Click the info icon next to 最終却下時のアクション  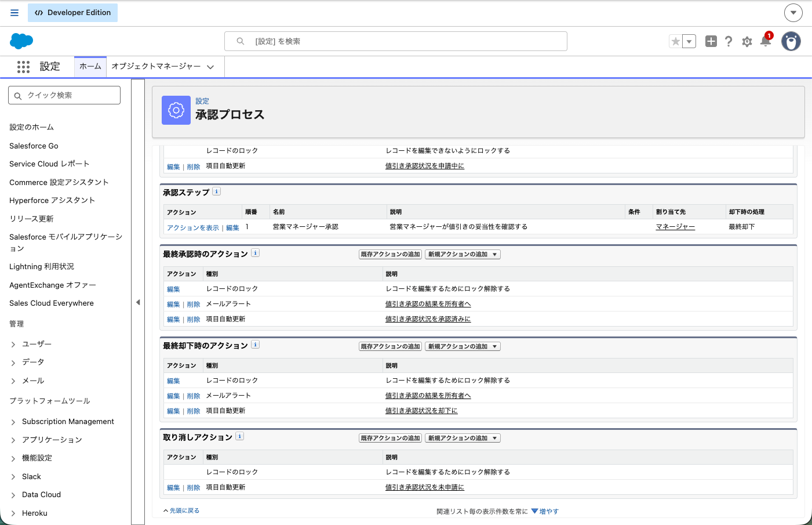tap(256, 345)
